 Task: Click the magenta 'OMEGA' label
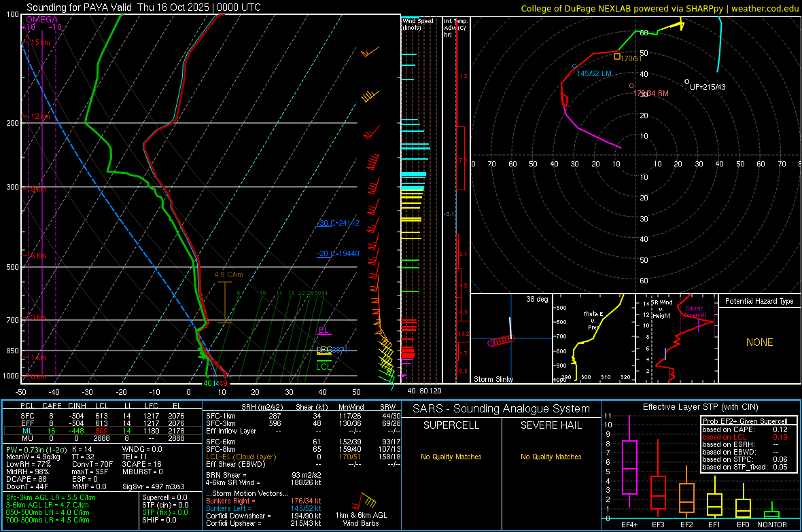[41, 20]
